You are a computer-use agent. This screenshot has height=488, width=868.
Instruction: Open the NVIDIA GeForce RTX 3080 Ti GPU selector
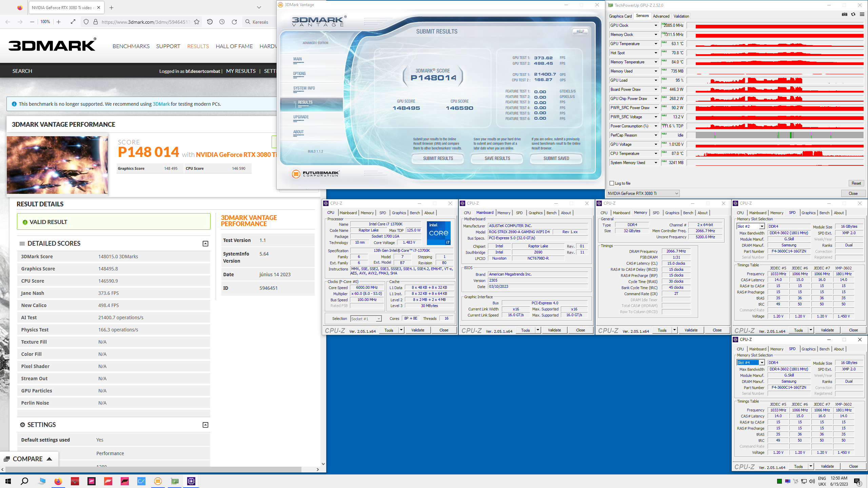coord(643,194)
